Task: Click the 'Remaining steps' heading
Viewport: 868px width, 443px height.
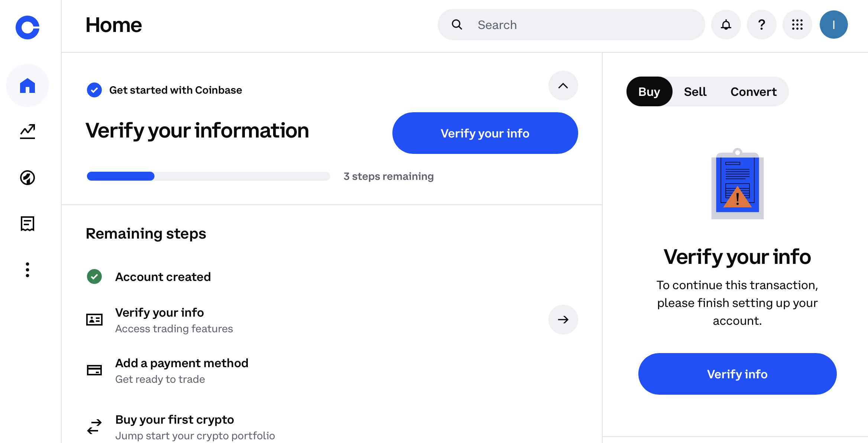Action: [146, 234]
